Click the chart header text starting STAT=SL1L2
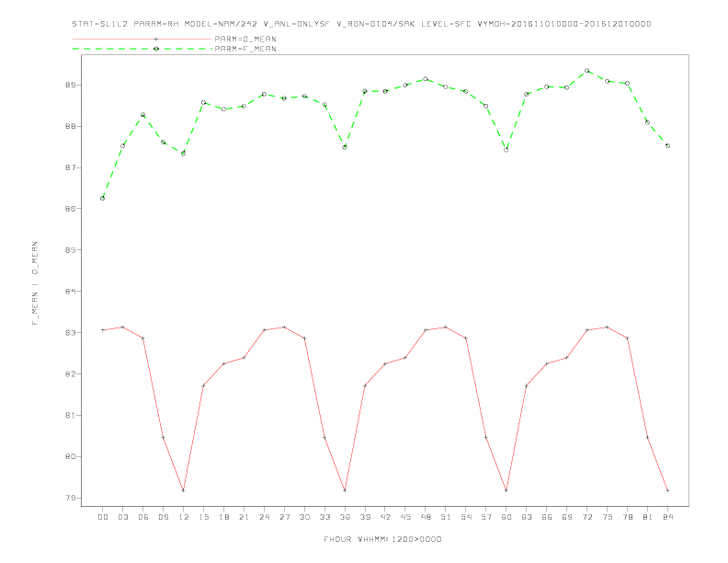The width and height of the screenshot is (728, 563). click(361, 24)
